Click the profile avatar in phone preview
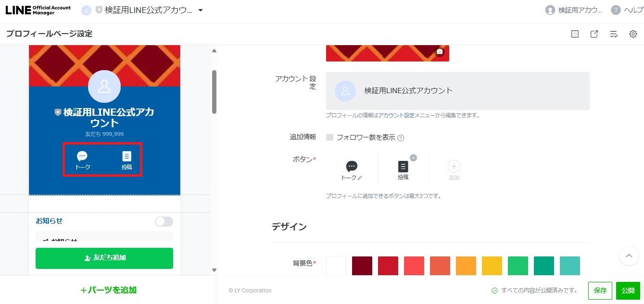644x304 pixels. [x=104, y=86]
